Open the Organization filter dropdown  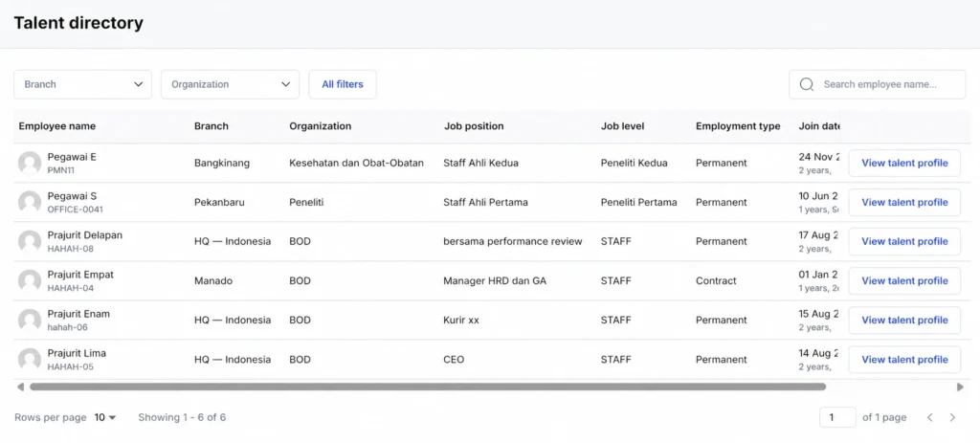(230, 84)
